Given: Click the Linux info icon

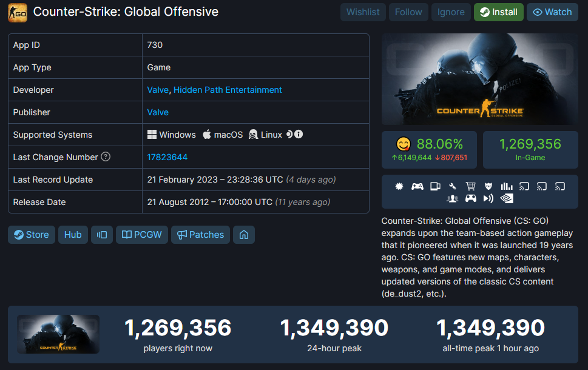Looking at the screenshot, I should coord(299,134).
